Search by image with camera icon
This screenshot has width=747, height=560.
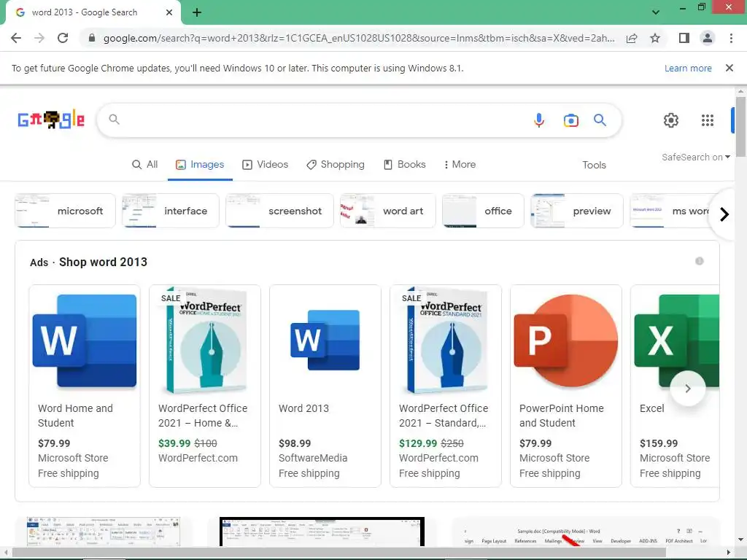point(570,120)
